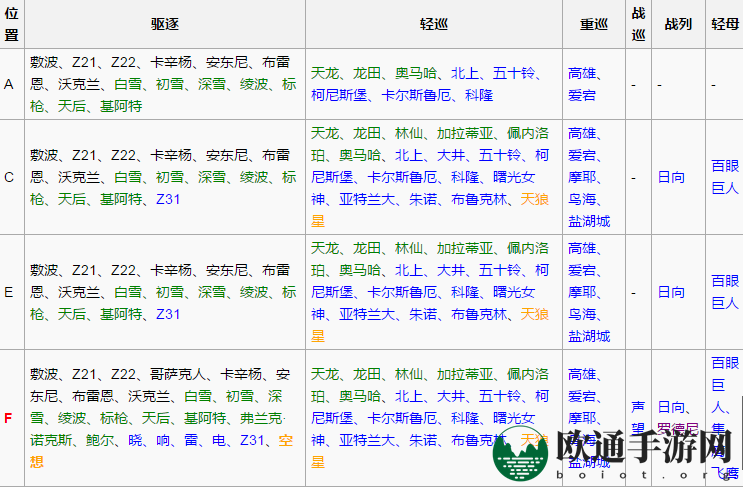Open 日向 battleship link in row C

click(x=671, y=177)
